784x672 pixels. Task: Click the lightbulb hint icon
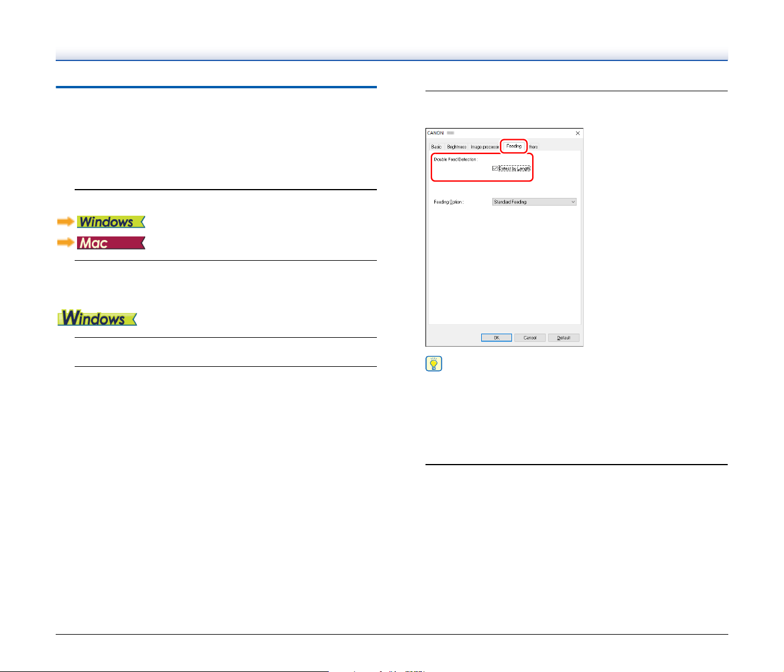(x=434, y=364)
